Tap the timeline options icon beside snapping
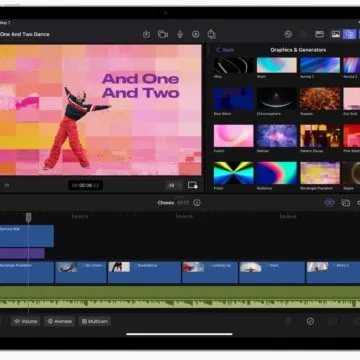Viewport: 360px width, 360px height. pyautogui.click(x=346, y=203)
